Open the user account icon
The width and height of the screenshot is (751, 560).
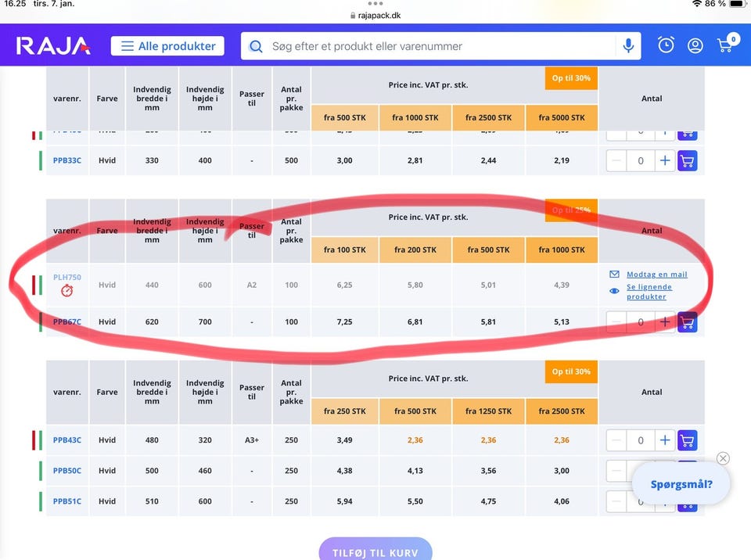[695, 45]
